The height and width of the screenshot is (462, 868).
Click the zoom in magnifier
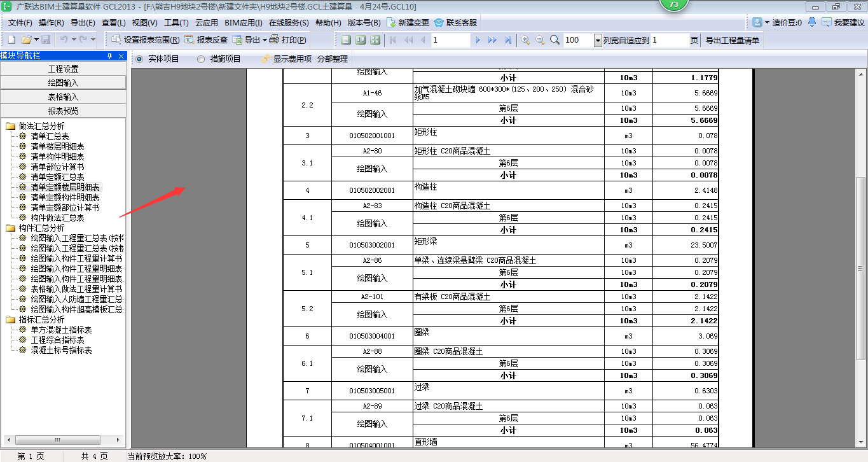(525, 39)
